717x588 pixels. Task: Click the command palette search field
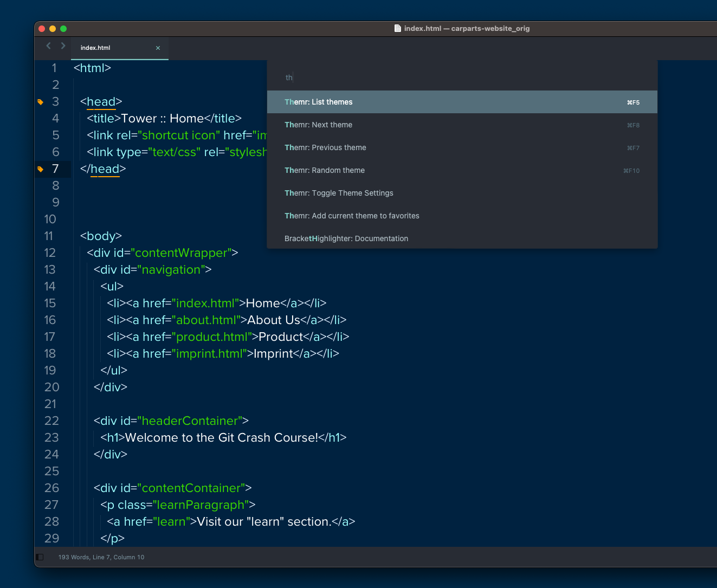coord(462,77)
